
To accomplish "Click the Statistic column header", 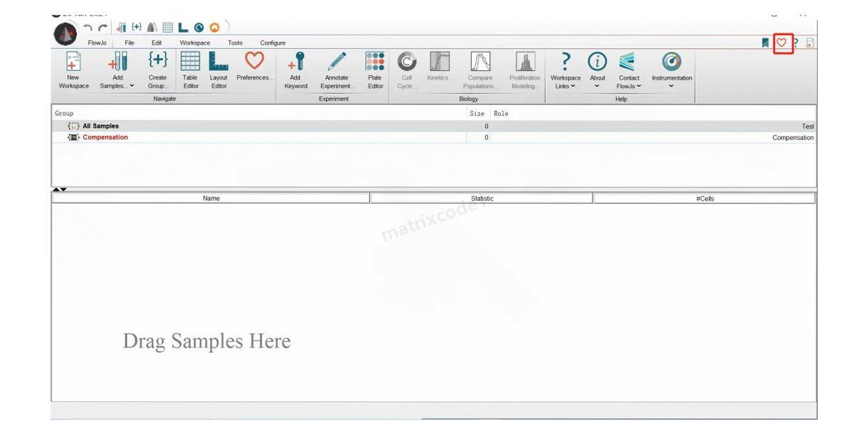I will (482, 199).
